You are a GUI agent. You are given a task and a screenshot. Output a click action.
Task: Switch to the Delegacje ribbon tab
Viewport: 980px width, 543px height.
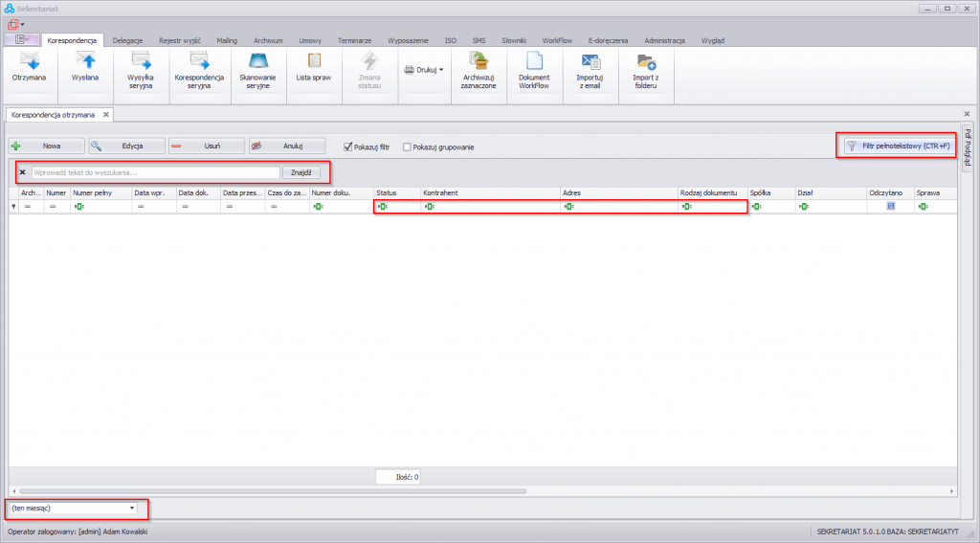(127, 41)
